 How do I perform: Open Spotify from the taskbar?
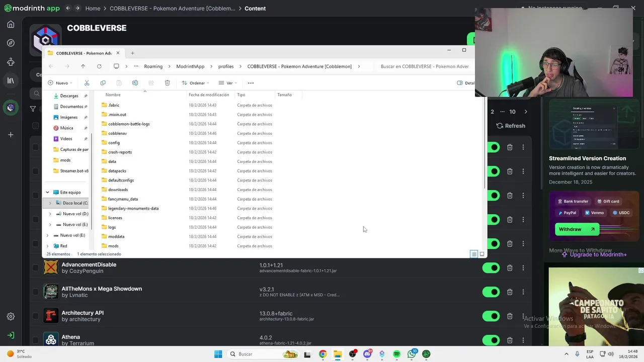pyautogui.click(x=396, y=354)
